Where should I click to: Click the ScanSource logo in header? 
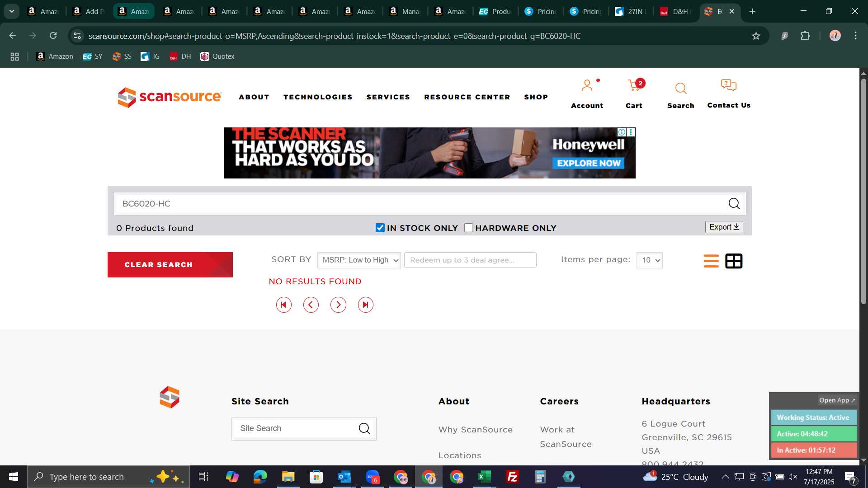click(x=170, y=97)
